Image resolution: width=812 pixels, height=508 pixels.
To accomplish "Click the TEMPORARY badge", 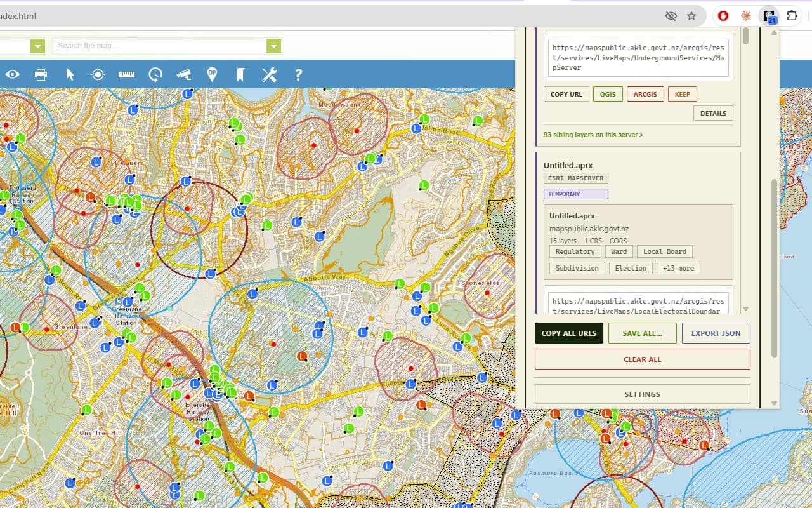I will pos(576,194).
